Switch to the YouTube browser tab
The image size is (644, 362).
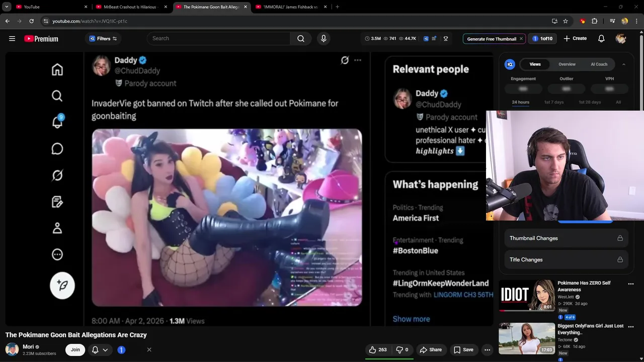tap(50, 7)
